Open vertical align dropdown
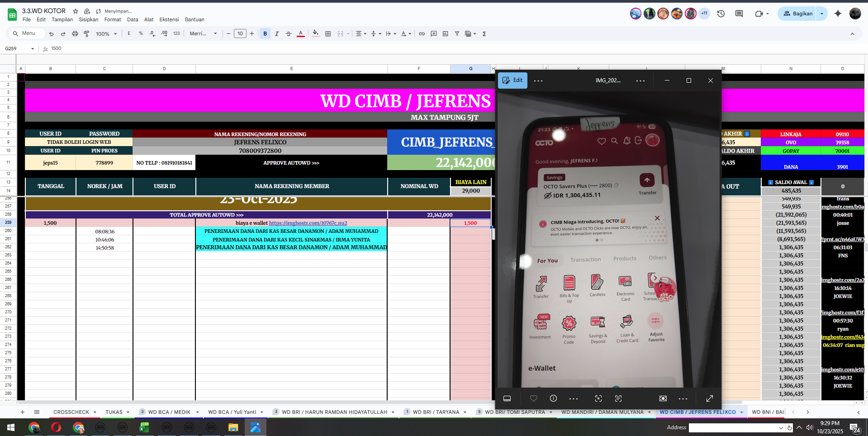 [x=376, y=33]
